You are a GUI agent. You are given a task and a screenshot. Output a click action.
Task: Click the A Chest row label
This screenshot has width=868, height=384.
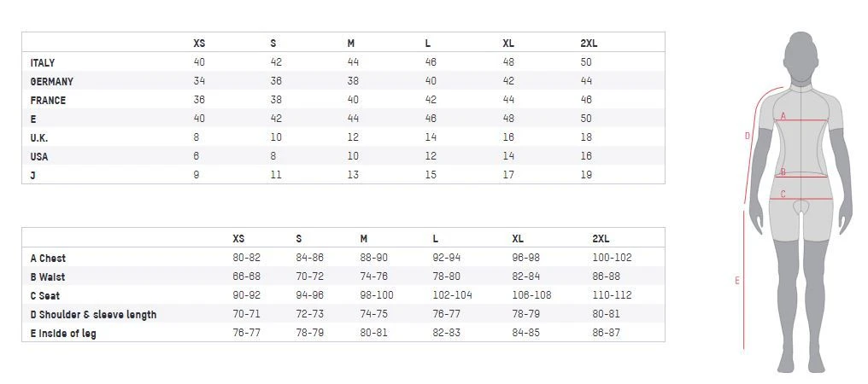pyautogui.click(x=48, y=259)
